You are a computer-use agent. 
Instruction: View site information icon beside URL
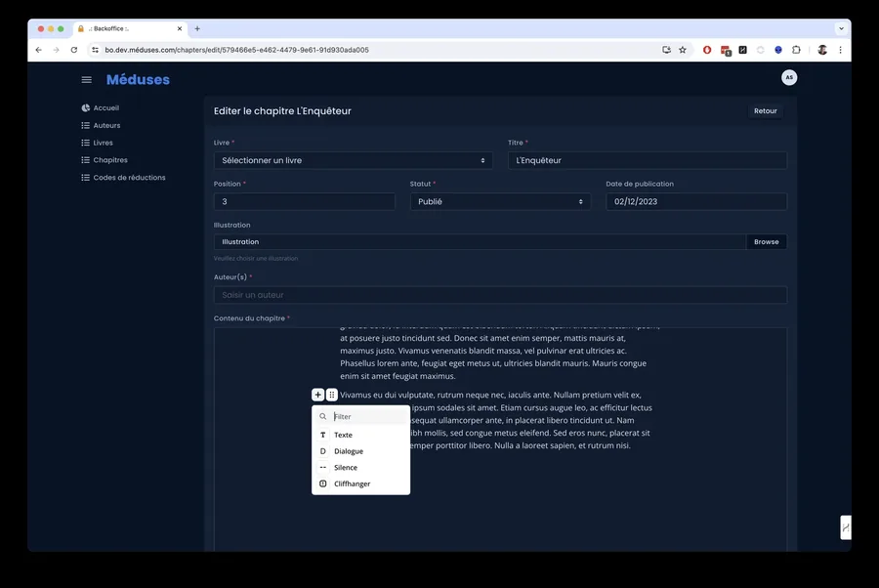pyautogui.click(x=96, y=50)
